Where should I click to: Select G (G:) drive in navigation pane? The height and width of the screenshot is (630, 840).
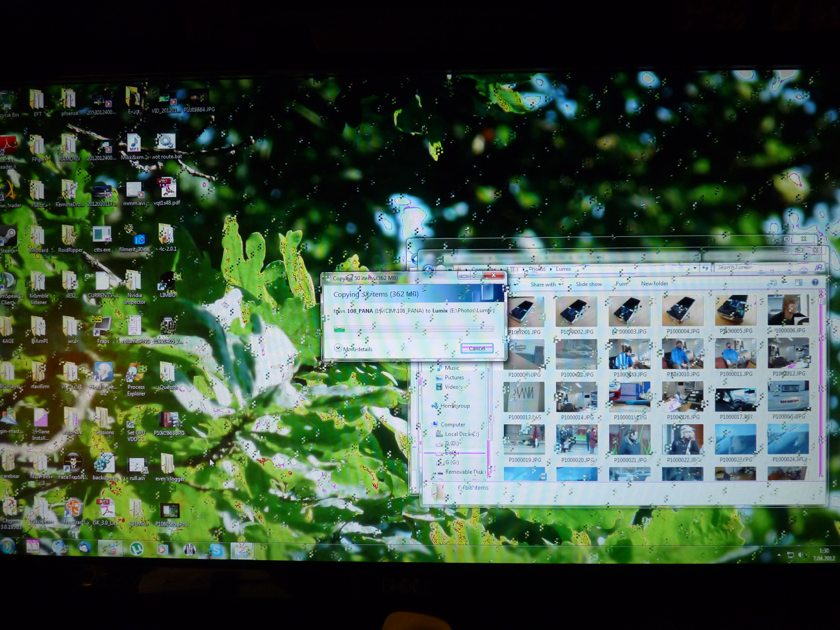coord(448,462)
